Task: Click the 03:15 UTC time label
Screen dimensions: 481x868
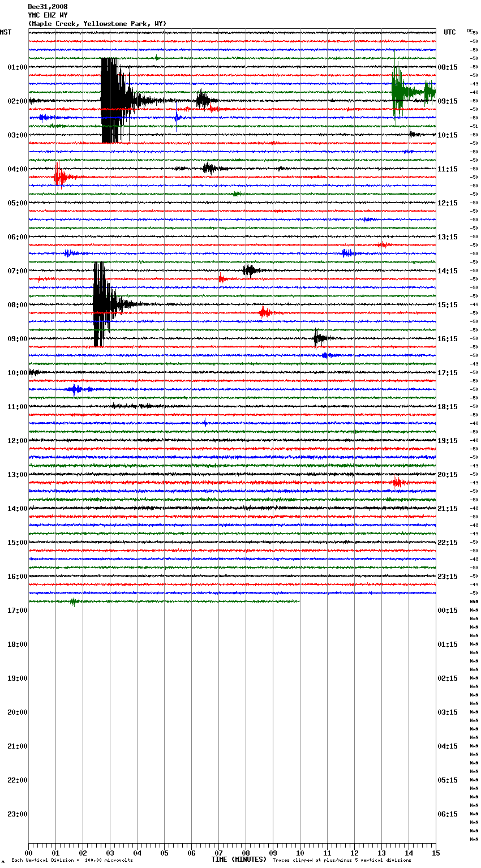Action: [448, 712]
